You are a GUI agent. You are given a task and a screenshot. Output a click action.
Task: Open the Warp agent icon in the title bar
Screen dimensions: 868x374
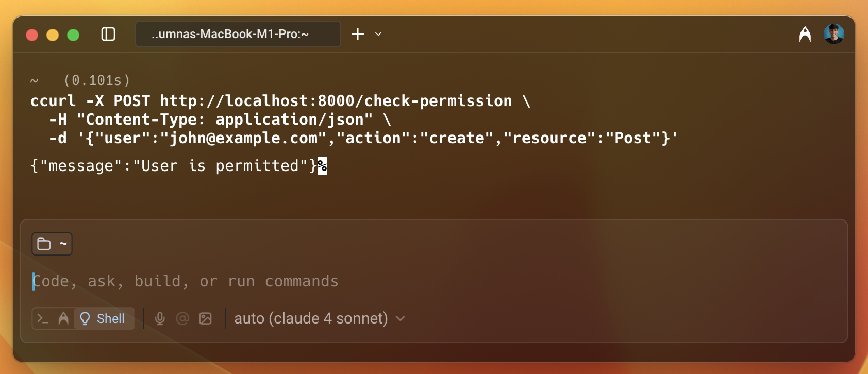(805, 34)
